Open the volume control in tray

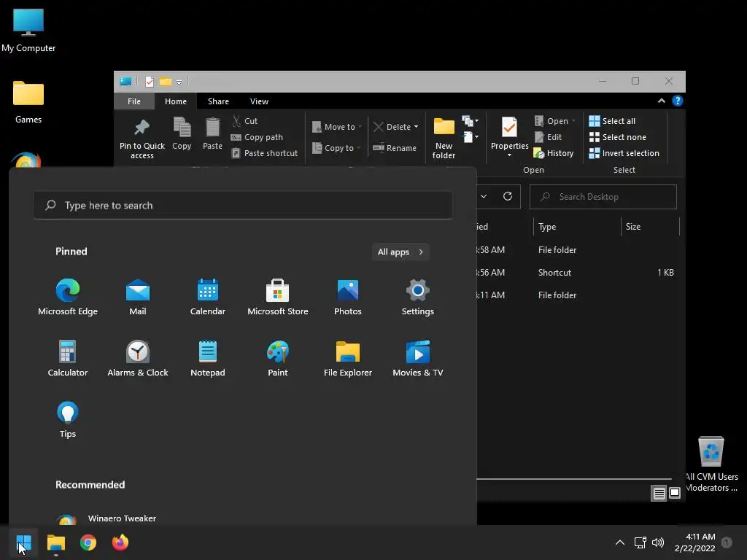(658, 542)
